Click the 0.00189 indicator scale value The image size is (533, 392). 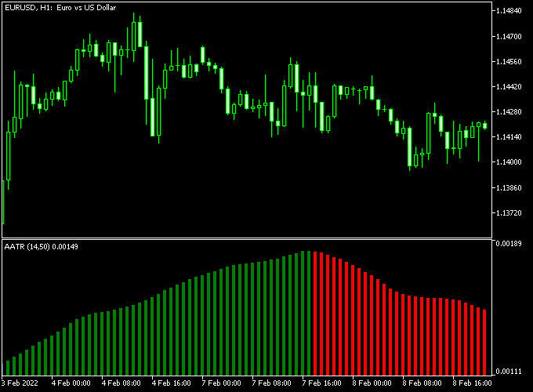pyautogui.click(x=509, y=245)
